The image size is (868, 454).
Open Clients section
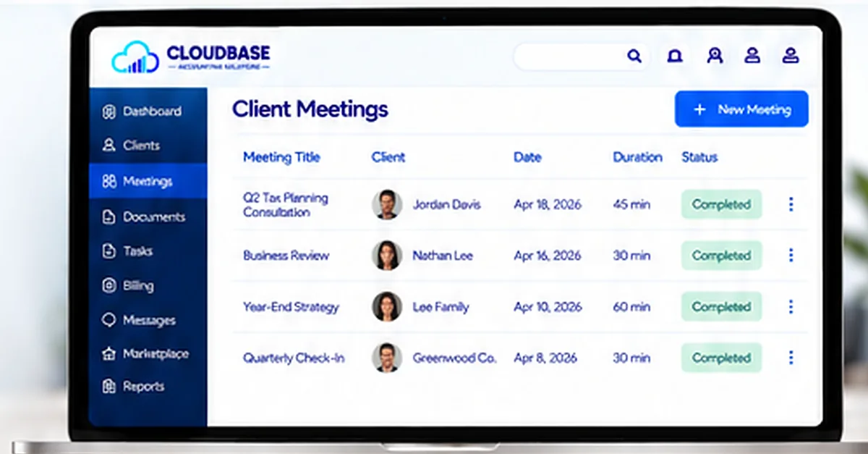(148, 146)
